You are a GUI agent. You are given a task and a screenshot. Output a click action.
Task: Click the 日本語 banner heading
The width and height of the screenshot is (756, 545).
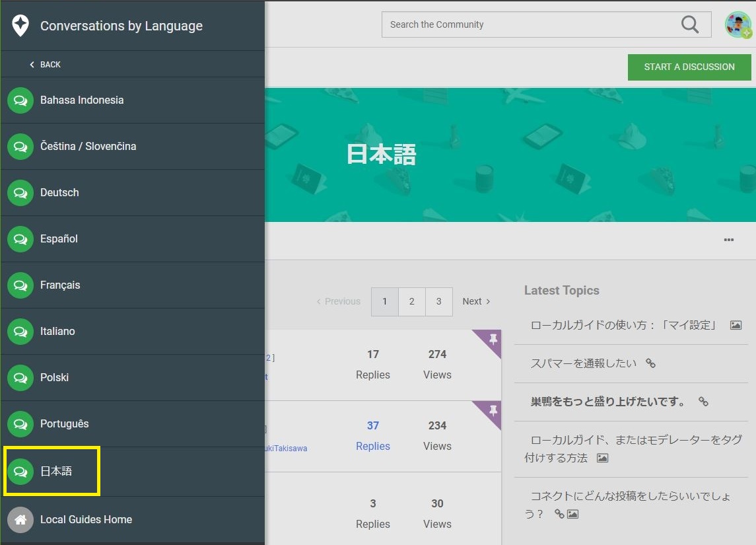point(382,155)
